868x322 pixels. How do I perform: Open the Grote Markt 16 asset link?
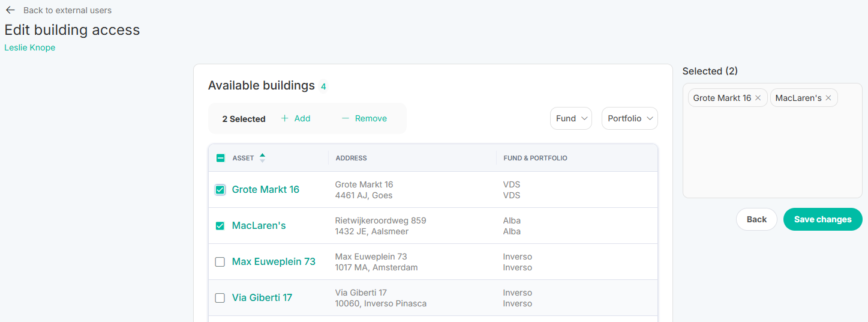(266, 189)
